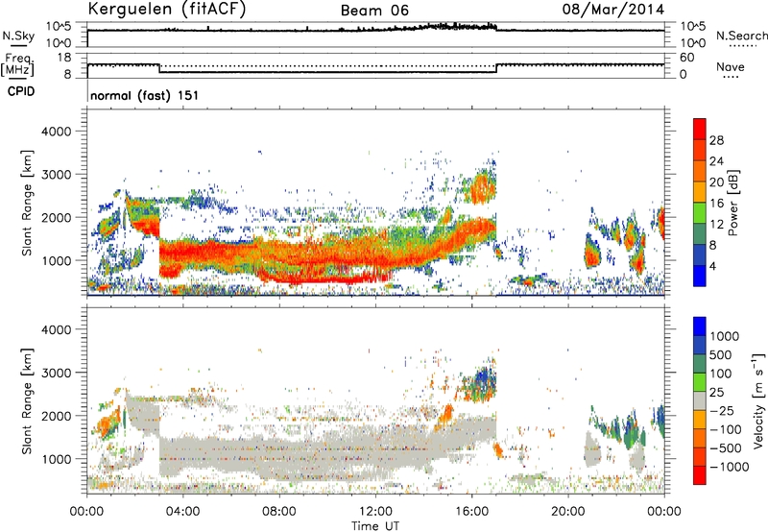Click the 'CPID' label

tap(21, 91)
